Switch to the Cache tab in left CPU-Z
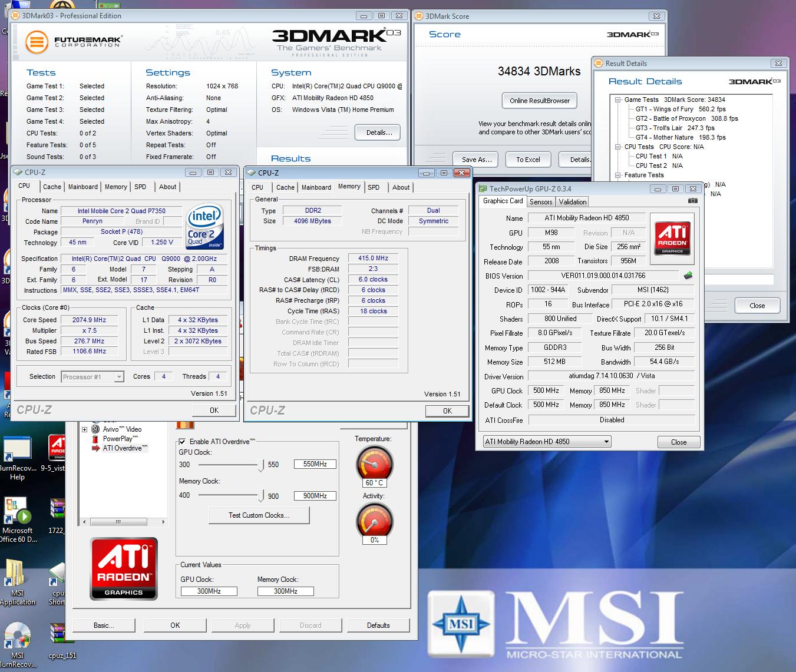The height and width of the screenshot is (672, 796). click(x=52, y=187)
